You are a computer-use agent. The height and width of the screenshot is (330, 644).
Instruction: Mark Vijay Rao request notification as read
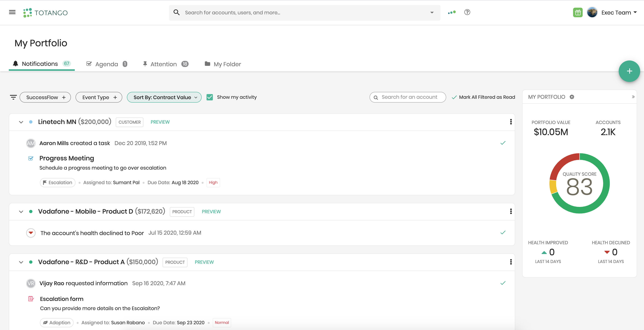pos(503,283)
